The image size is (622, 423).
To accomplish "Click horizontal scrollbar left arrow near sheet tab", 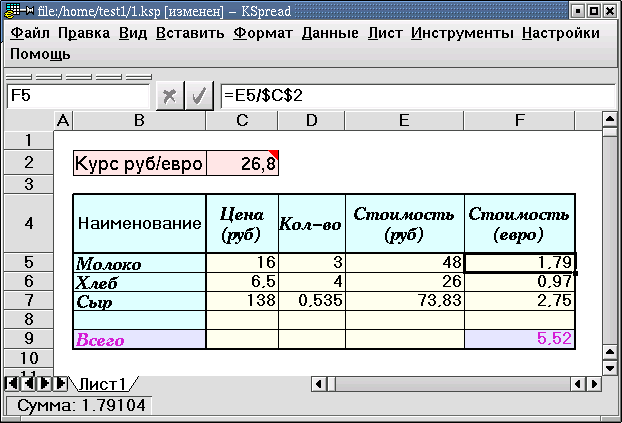I will coord(319,384).
